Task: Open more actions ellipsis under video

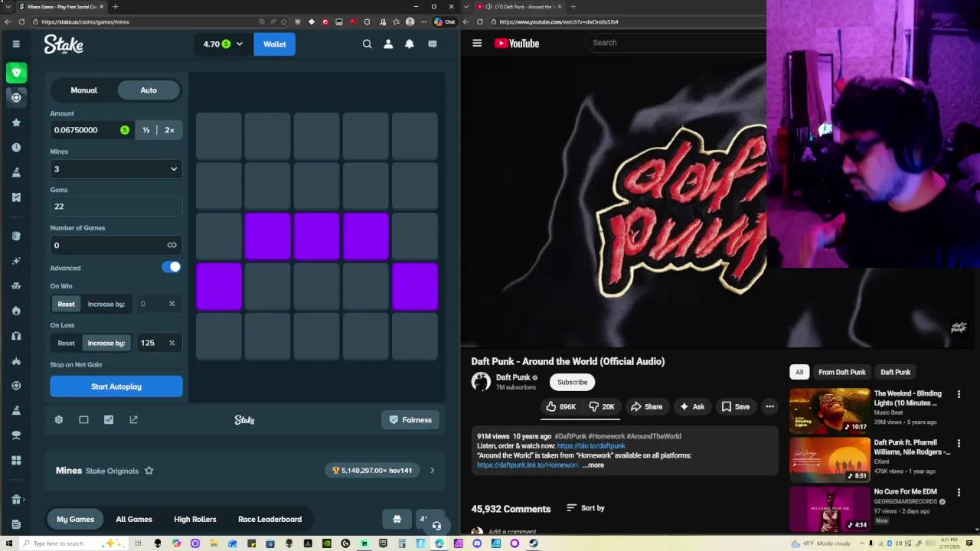Action: coord(769,406)
